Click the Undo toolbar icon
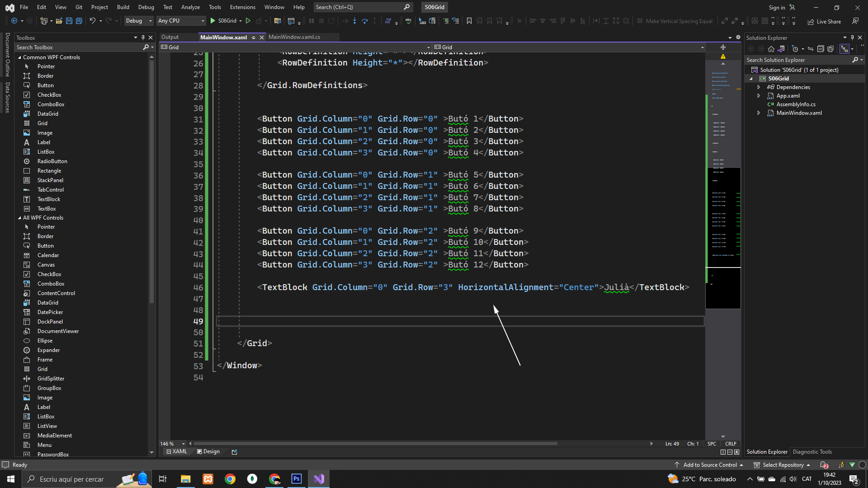868x488 pixels. pyautogui.click(x=92, y=21)
